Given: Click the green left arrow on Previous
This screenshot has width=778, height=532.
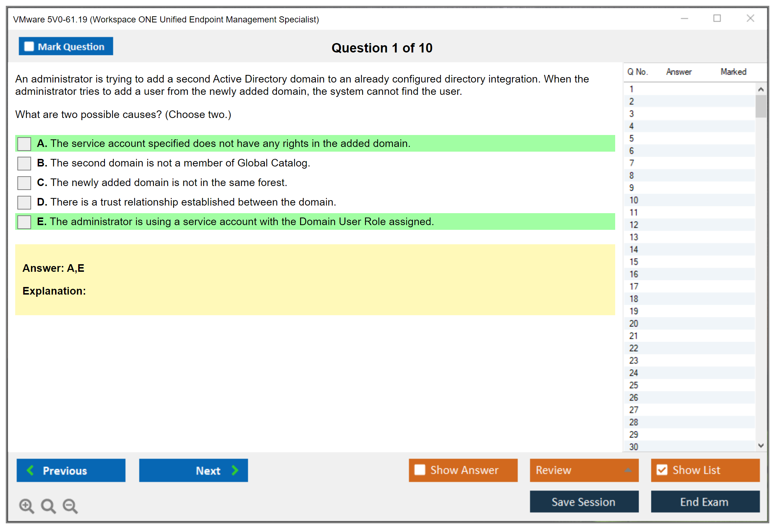Looking at the screenshot, I should coord(30,470).
